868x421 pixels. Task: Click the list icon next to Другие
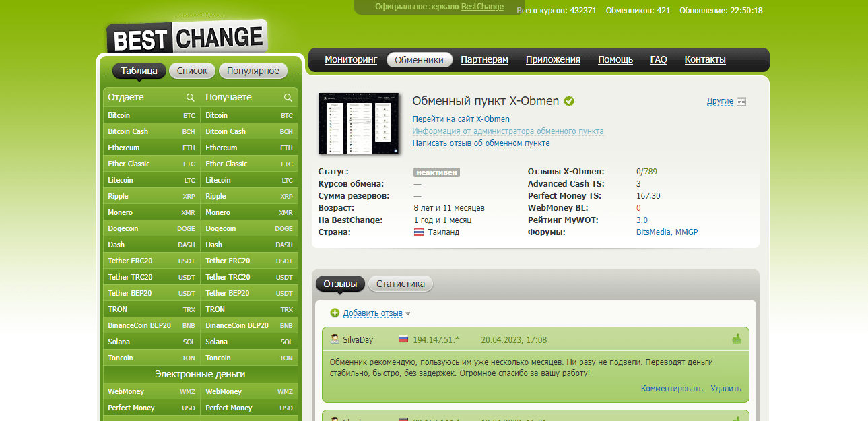pyautogui.click(x=741, y=102)
